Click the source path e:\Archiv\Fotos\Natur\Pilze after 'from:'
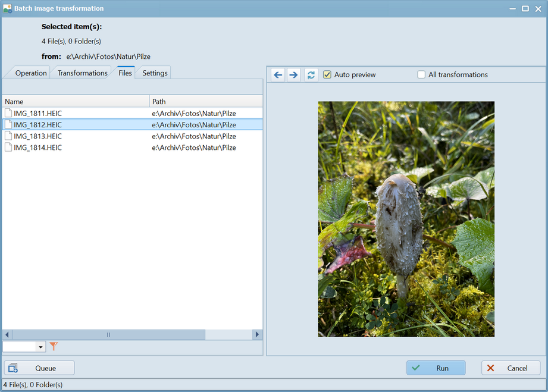 click(x=108, y=57)
